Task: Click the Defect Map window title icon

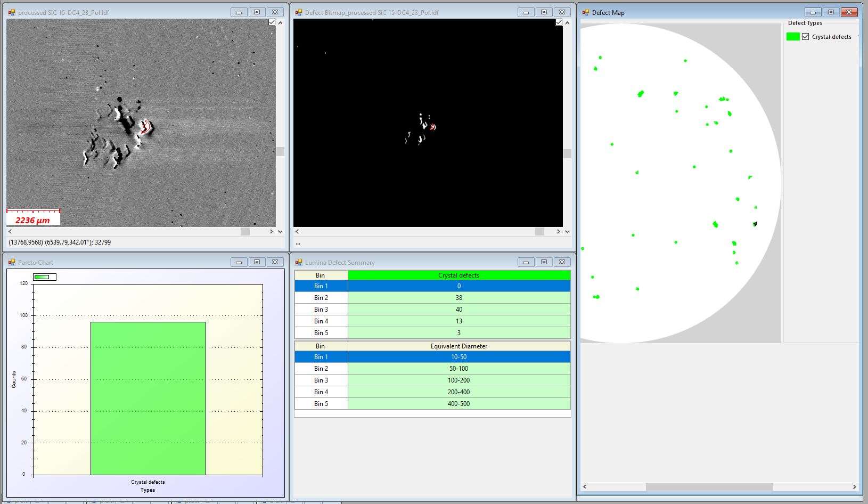Action: (x=585, y=12)
